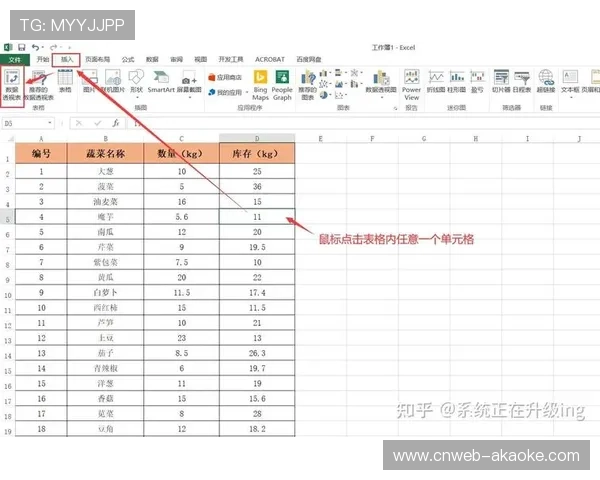Open Online Pictures (联机图片)

coord(113,81)
